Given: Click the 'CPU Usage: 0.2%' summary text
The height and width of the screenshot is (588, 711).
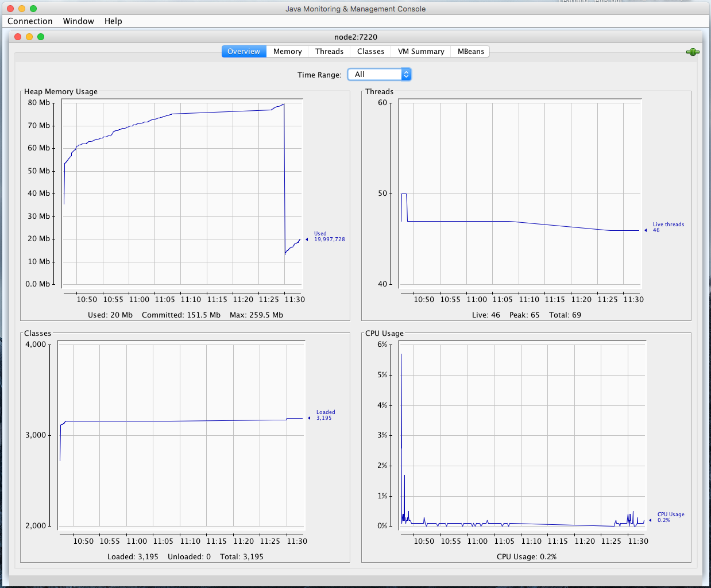Looking at the screenshot, I should pyautogui.click(x=527, y=557).
